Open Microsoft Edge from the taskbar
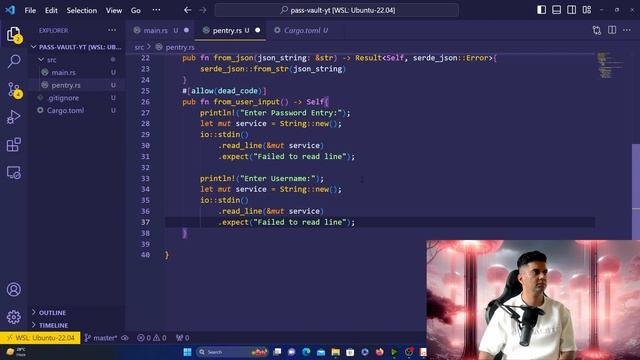 pos(306,352)
